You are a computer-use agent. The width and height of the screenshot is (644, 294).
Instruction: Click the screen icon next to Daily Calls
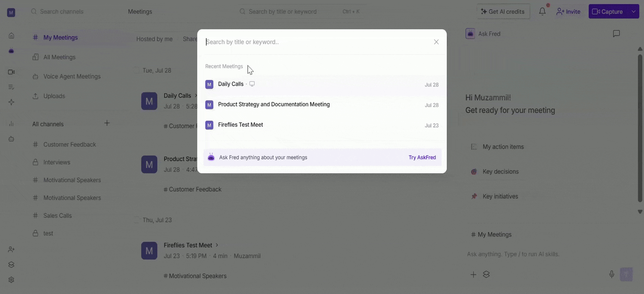[252, 84]
